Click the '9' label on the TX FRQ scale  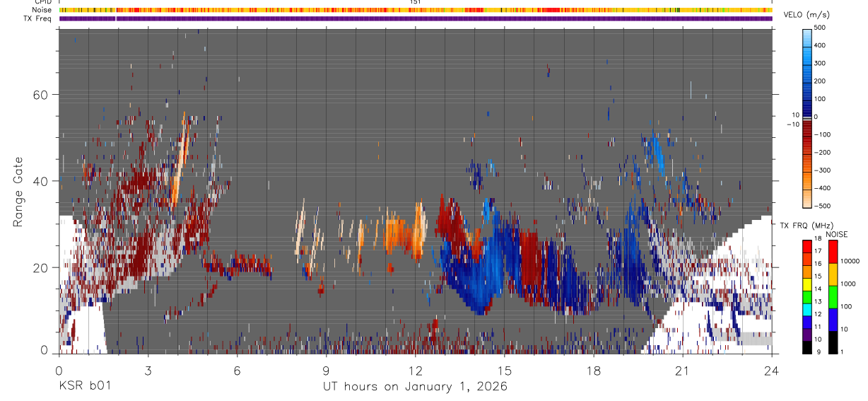point(817,353)
